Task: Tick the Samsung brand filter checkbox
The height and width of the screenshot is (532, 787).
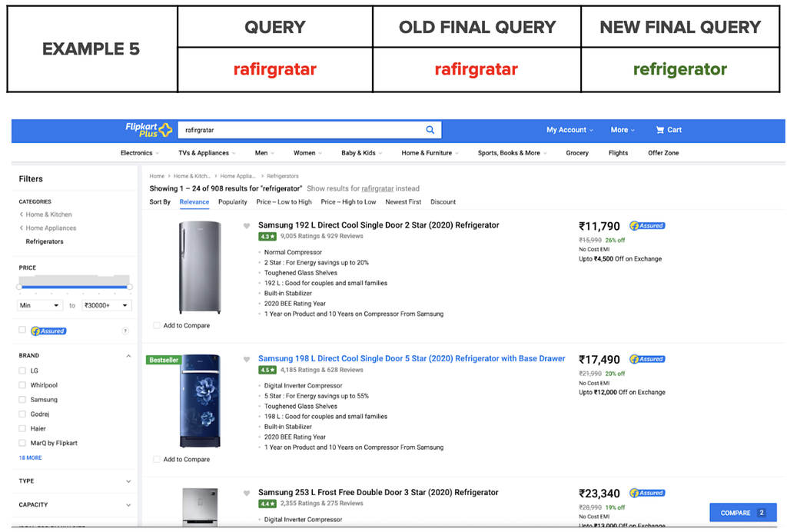Action: 22,400
